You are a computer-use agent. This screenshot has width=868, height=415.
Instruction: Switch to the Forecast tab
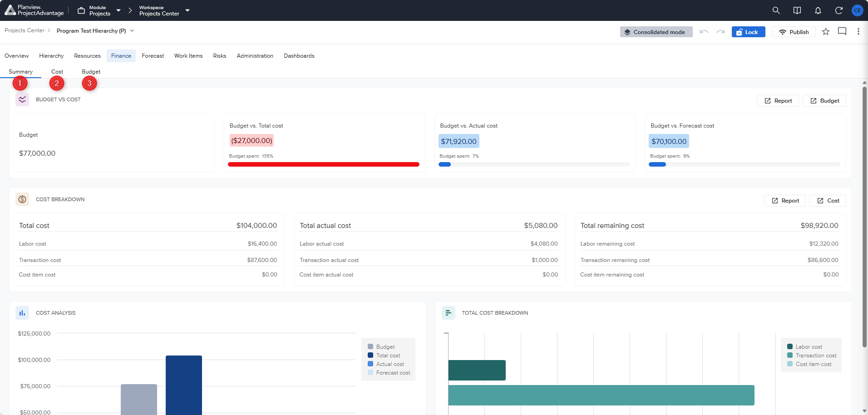153,56
